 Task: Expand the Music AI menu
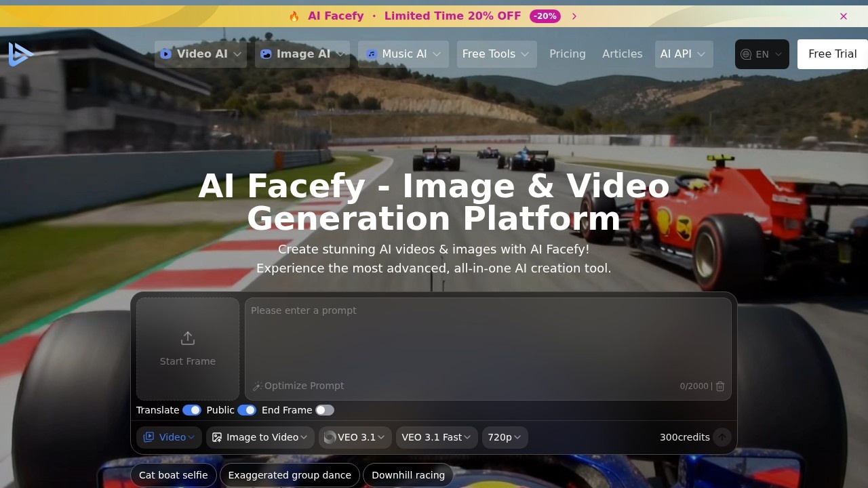pos(403,54)
